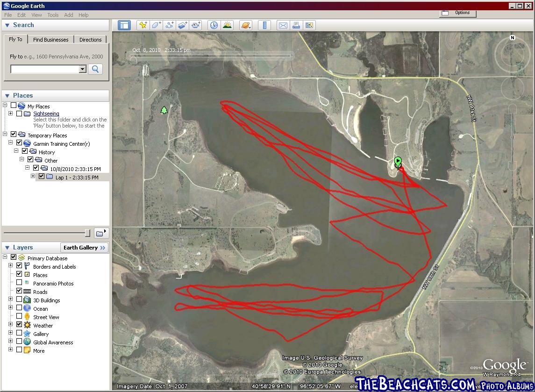Image resolution: width=535 pixels, height=392 pixels.
Task: Uncheck Temporary Places checkbox
Action: [13, 135]
